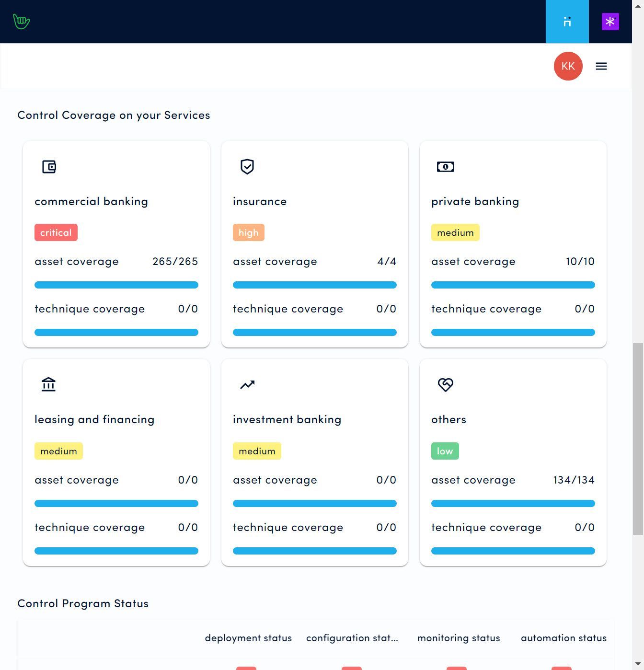Viewport: 644px width, 670px height.
Task: Select the critical tag on commercial banking
Action: [x=56, y=232]
